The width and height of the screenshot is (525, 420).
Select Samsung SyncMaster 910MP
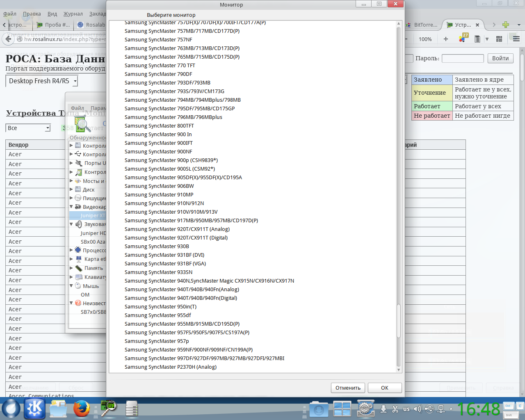pyautogui.click(x=159, y=195)
